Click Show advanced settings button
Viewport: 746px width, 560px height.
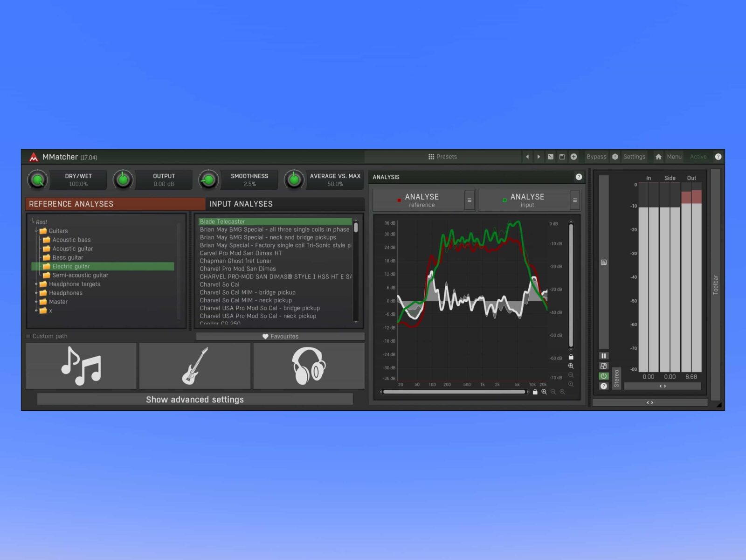click(x=195, y=399)
